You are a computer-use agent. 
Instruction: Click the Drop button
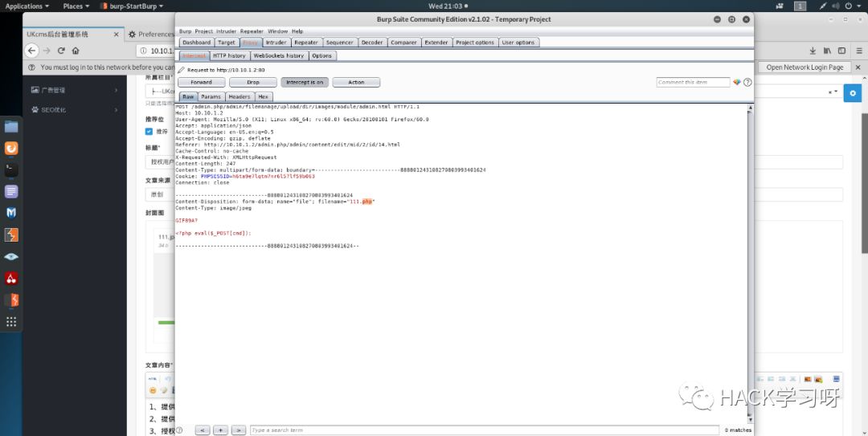[x=253, y=83]
